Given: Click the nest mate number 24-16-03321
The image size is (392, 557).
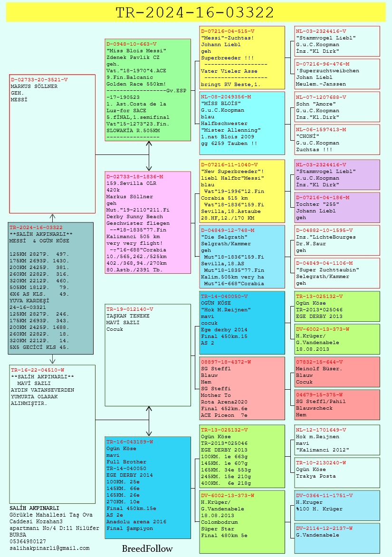Looking at the screenshot, I should click(28, 307).
